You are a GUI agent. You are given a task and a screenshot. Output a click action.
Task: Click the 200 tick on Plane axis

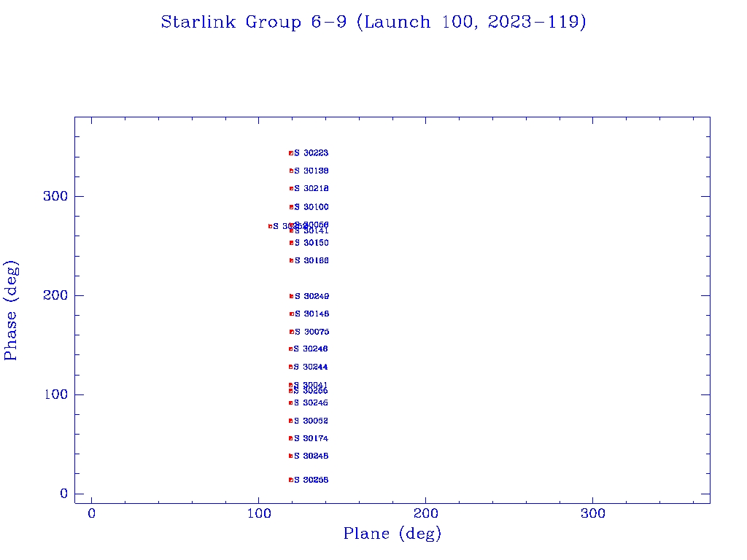pos(425,513)
